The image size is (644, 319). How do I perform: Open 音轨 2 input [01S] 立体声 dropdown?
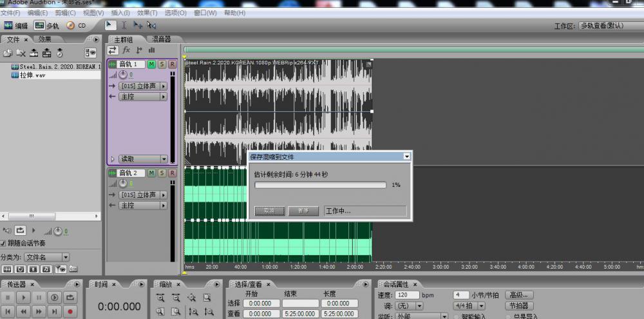coord(143,195)
